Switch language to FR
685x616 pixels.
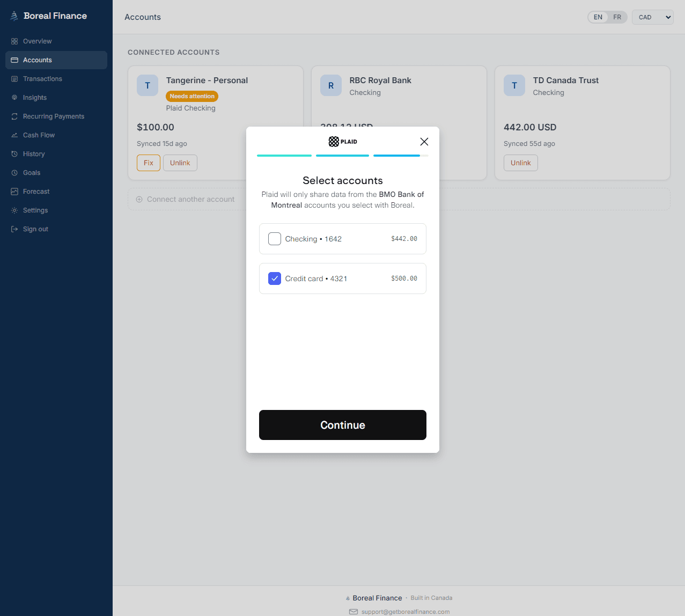point(617,17)
